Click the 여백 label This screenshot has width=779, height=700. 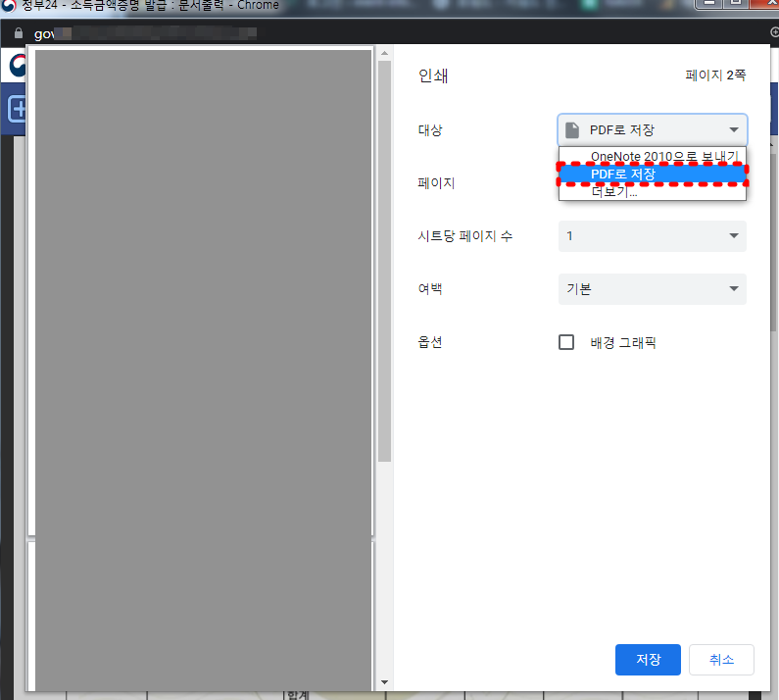(430, 289)
